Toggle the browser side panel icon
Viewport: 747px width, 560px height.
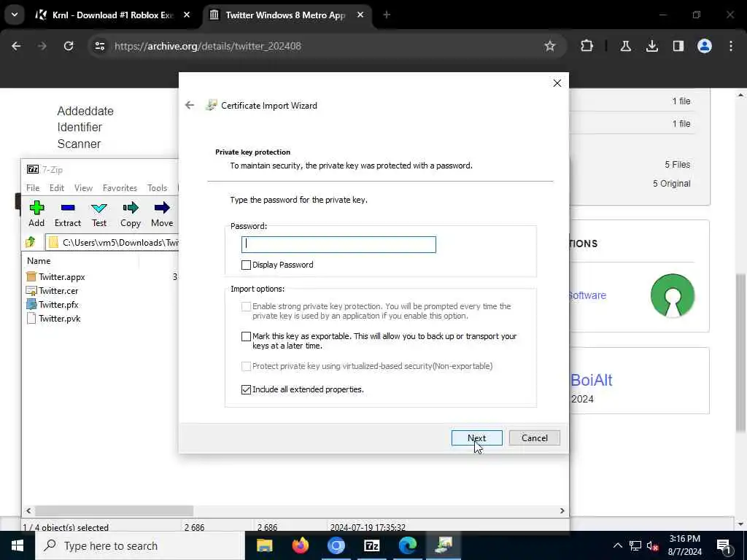point(678,46)
